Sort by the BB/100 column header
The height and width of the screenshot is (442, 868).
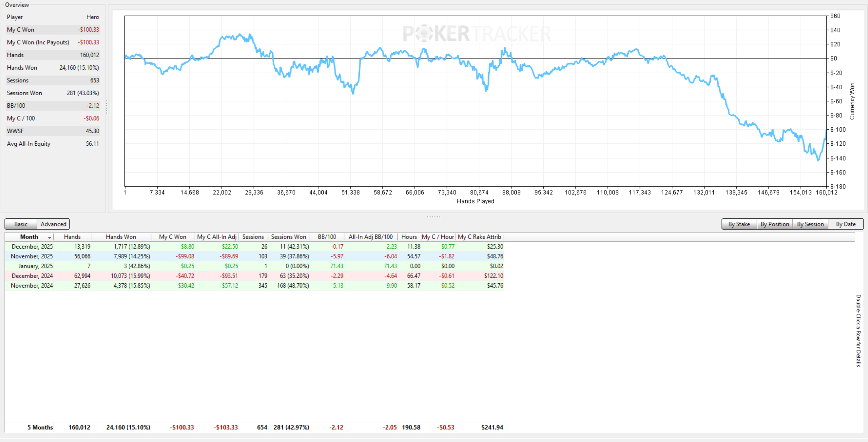pos(327,237)
